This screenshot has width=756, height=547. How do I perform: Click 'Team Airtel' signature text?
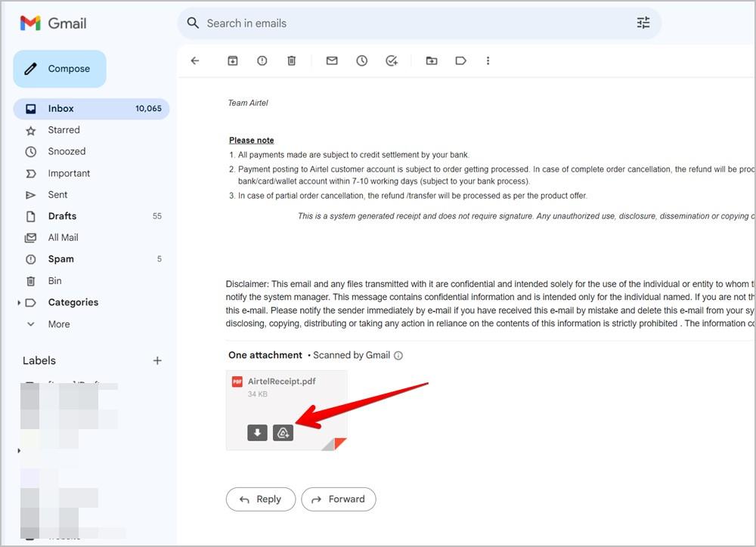248,103
